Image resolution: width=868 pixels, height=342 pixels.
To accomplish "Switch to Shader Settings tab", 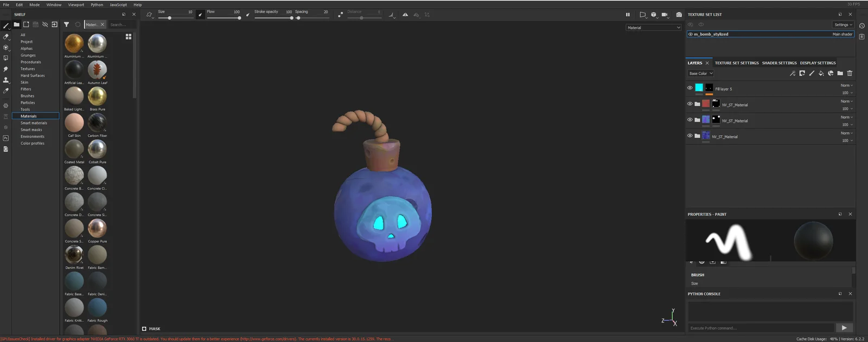I will 779,63.
